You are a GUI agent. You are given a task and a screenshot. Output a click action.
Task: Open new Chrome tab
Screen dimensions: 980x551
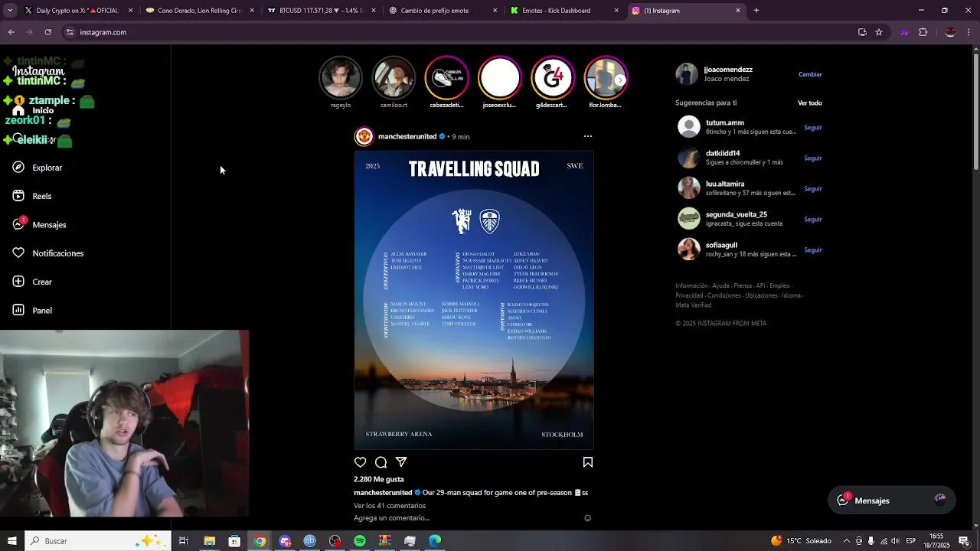[x=756, y=11]
